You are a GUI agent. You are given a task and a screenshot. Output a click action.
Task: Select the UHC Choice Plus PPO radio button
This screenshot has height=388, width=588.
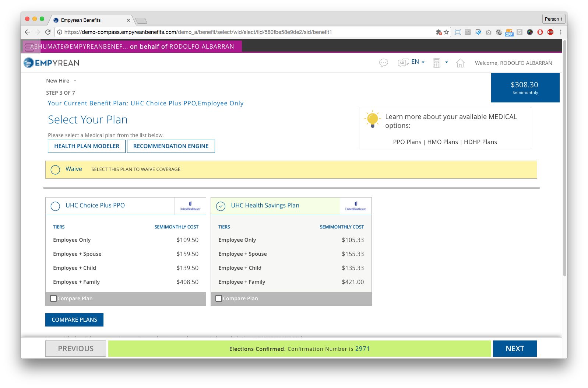(55, 206)
